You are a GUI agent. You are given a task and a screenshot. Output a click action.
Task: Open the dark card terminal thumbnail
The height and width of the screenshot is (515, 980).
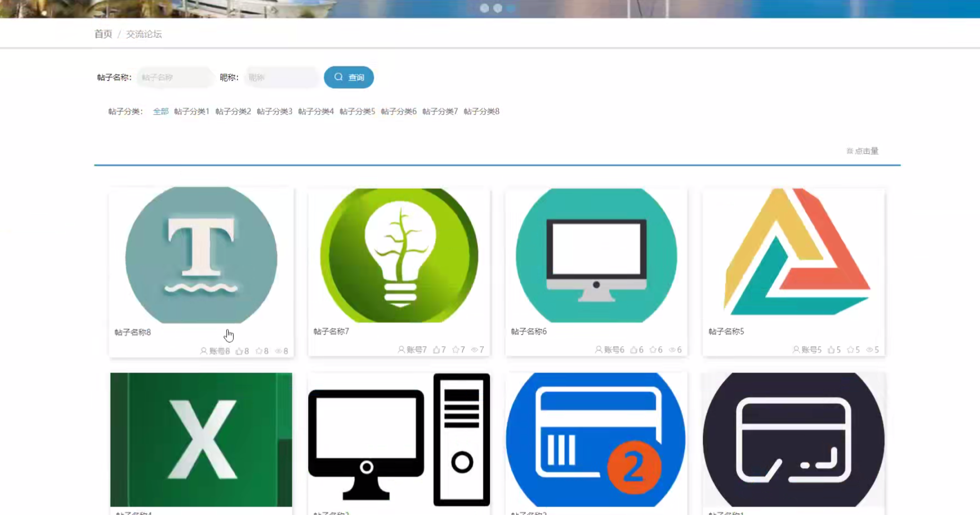tap(794, 439)
